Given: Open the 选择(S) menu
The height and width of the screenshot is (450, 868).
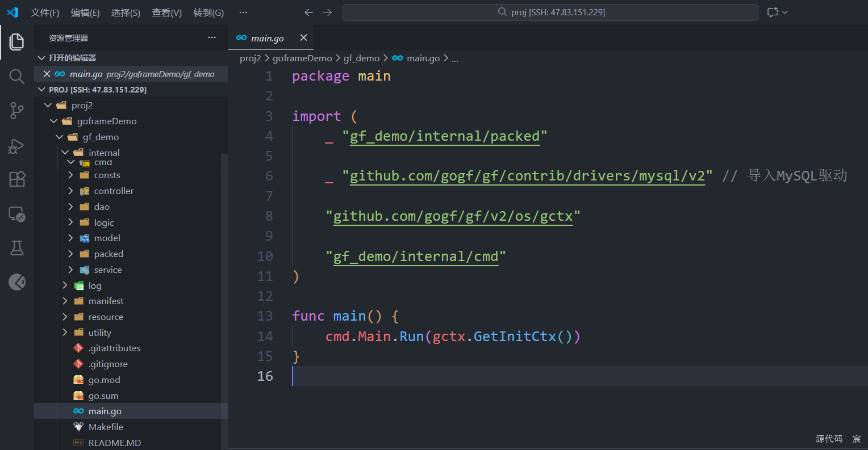Looking at the screenshot, I should 126,12.
